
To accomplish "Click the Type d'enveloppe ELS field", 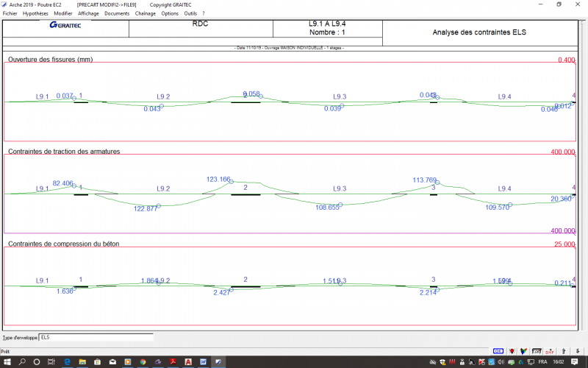I will pyautogui.click(x=96, y=337).
